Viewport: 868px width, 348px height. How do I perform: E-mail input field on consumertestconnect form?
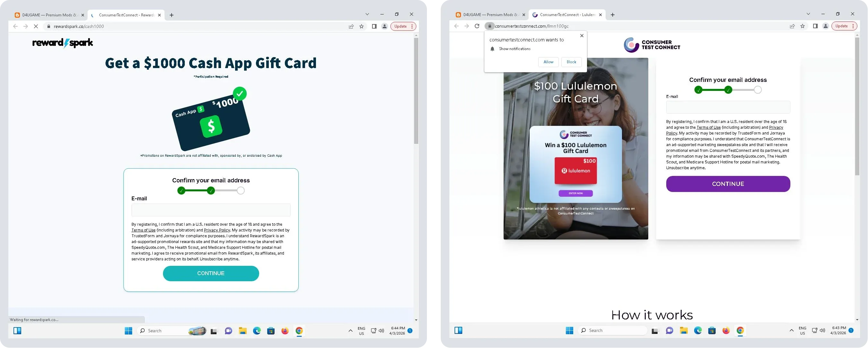728,107
